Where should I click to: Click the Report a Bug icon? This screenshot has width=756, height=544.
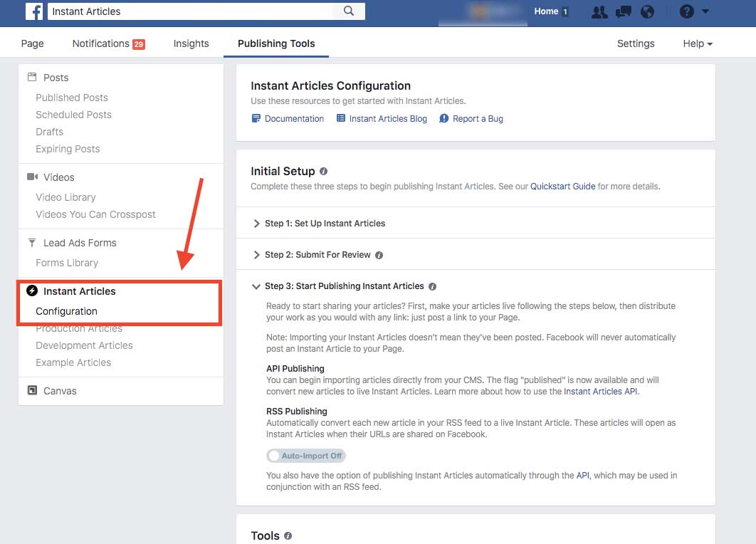(x=444, y=119)
